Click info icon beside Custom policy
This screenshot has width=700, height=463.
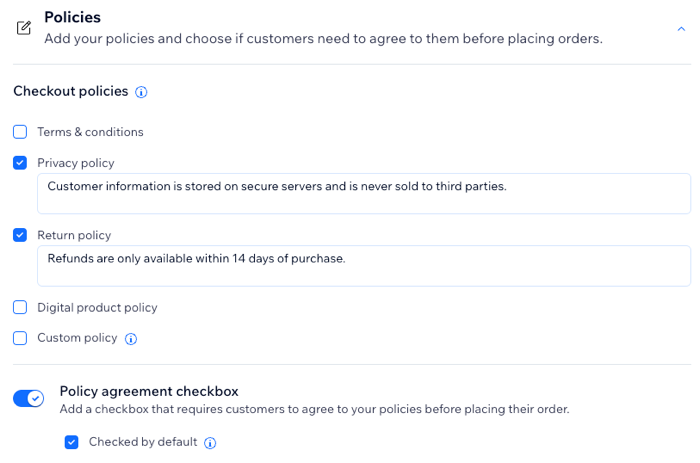[x=131, y=339]
